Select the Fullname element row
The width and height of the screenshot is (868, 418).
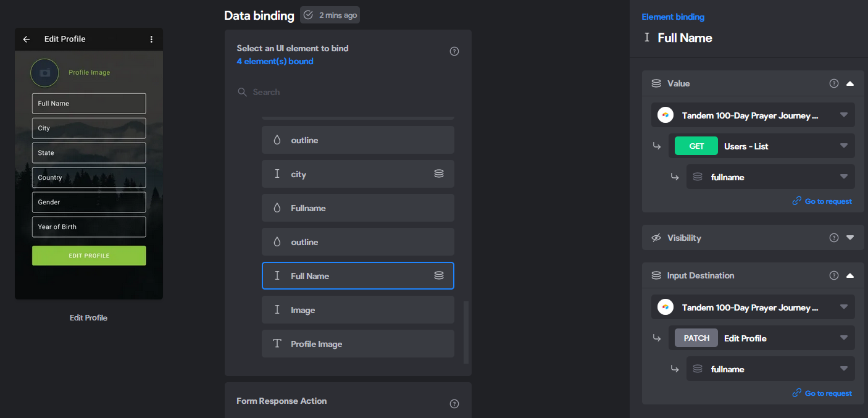(358, 208)
